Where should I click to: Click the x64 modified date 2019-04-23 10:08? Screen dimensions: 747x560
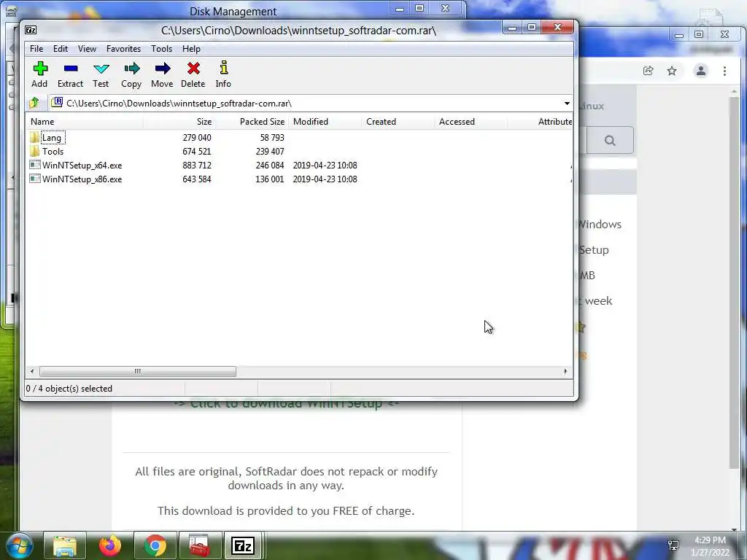(325, 166)
